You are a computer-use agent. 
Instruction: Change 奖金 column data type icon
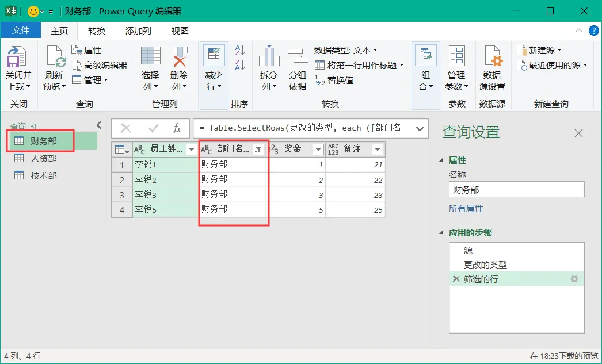[274, 149]
